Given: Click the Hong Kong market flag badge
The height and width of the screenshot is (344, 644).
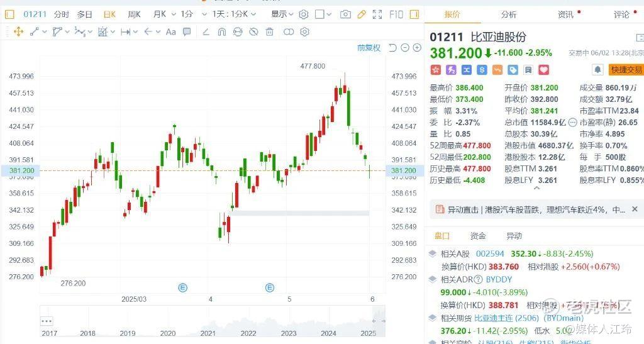Looking at the screenshot, I should click(x=436, y=70).
